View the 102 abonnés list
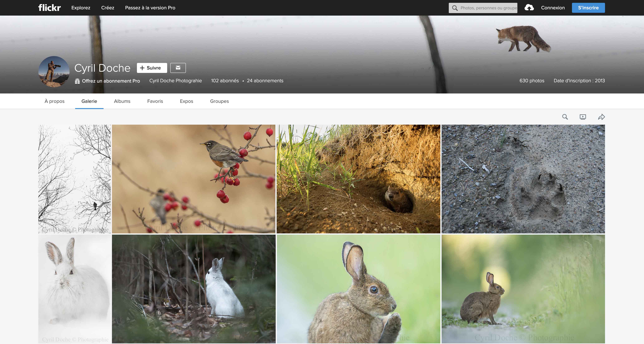Viewport: 644px width, 344px height. [225, 81]
